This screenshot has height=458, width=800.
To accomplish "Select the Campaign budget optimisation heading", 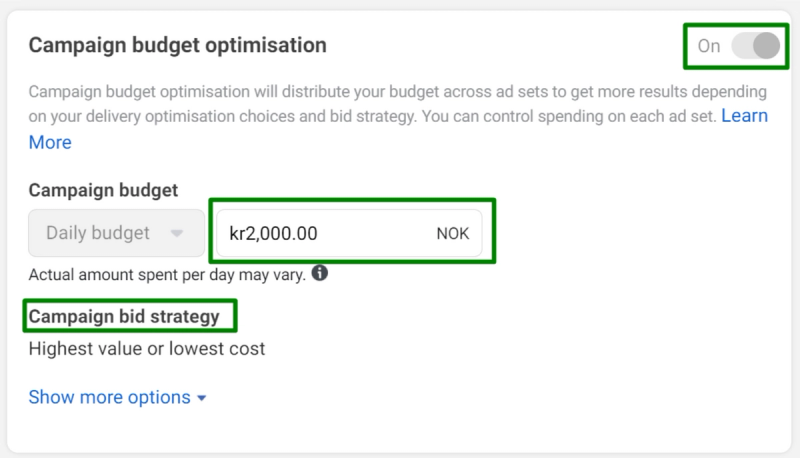I will [x=178, y=45].
